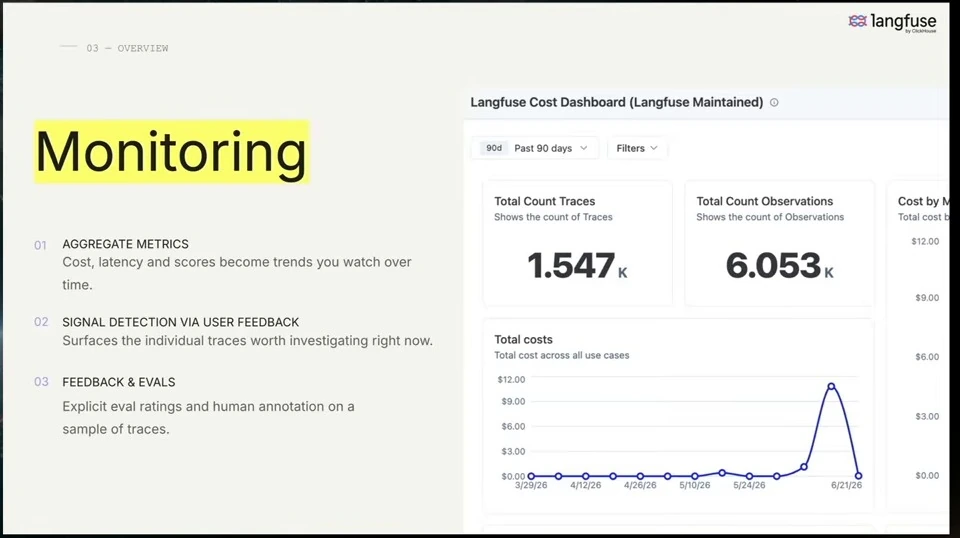The image size is (960, 538).
Task: Click the 6.053 K observations value
Action: tap(779, 266)
